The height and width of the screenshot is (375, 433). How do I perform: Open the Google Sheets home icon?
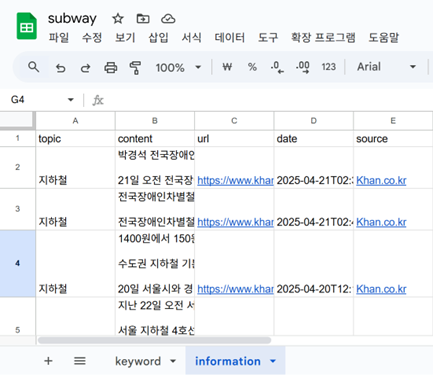coord(26,26)
